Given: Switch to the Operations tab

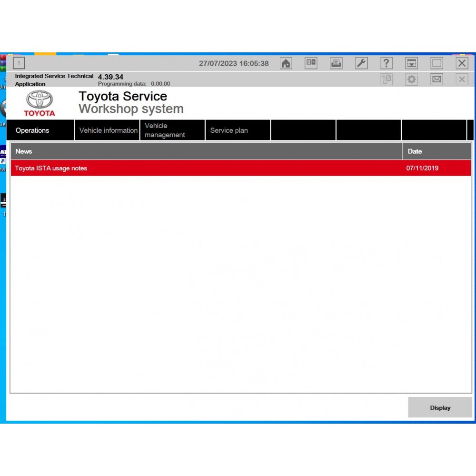Looking at the screenshot, I should (x=32, y=130).
